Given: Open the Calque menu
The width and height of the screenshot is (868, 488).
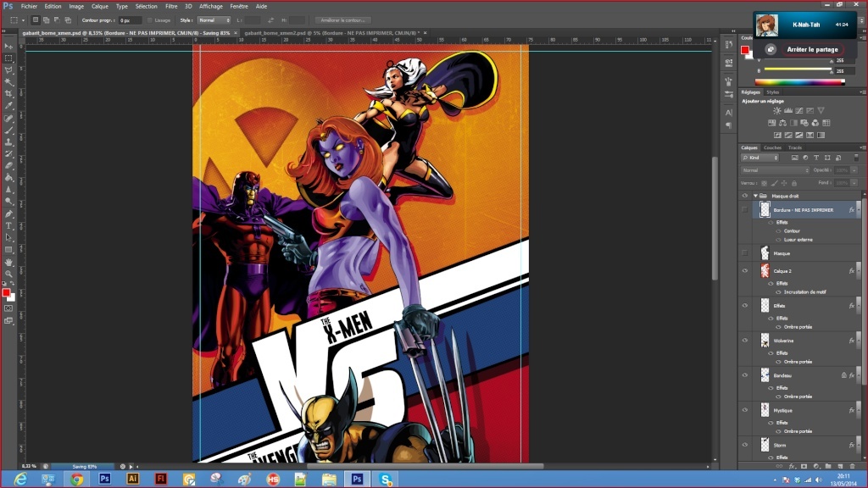Looking at the screenshot, I should (100, 7).
